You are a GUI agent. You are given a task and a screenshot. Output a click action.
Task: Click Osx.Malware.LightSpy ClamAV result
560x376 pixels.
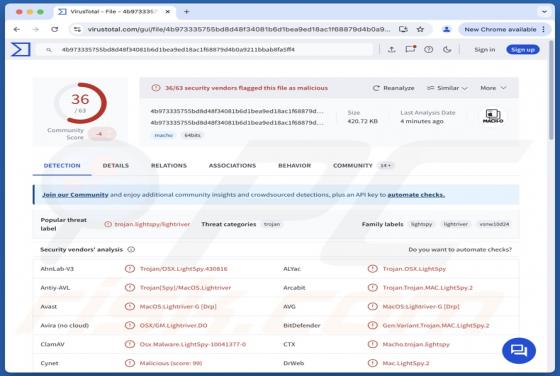pos(193,344)
